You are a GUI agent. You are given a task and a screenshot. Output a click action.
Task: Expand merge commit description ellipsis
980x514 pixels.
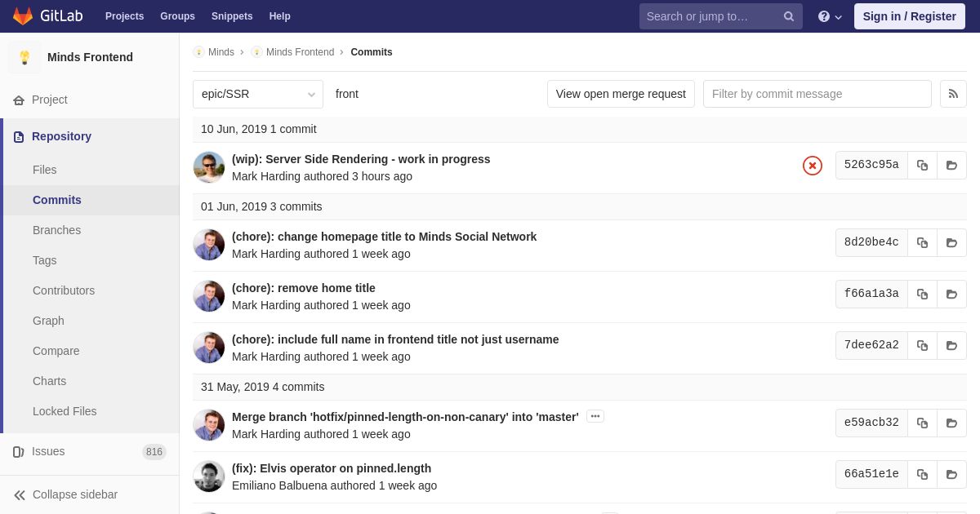click(x=595, y=416)
